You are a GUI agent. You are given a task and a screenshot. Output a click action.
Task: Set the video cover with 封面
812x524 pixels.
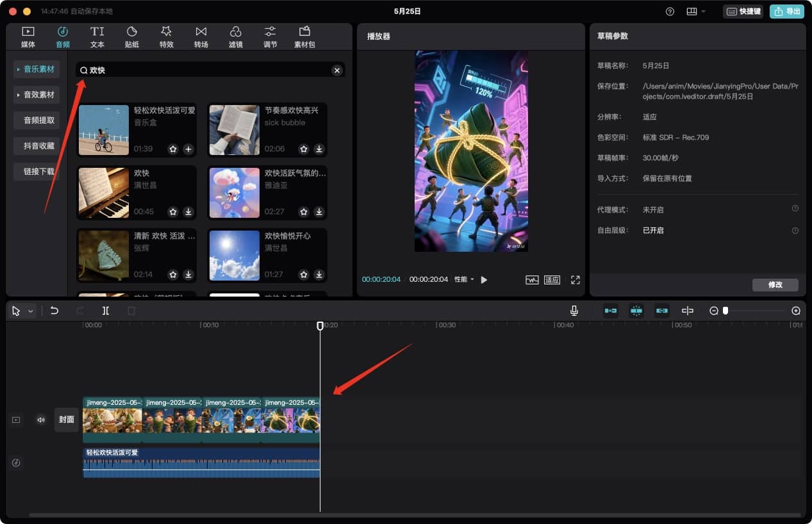pyautogui.click(x=67, y=420)
